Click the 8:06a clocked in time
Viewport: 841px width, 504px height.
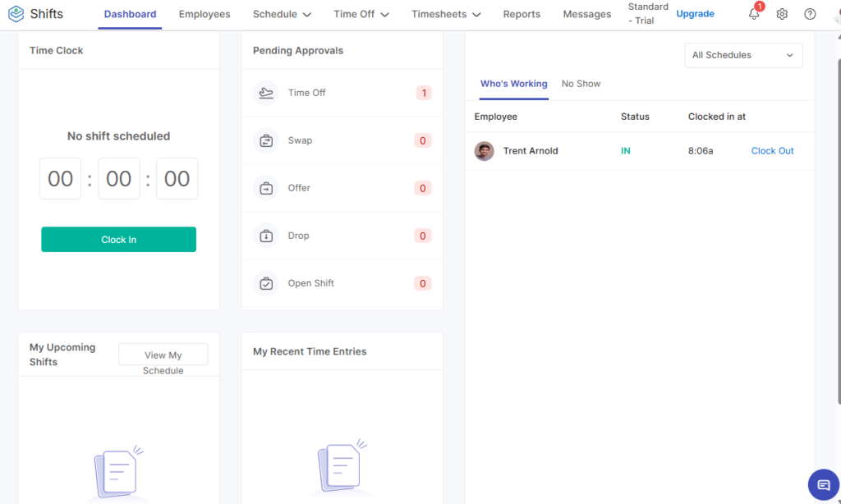pyautogui.click(x=701, y=151)
